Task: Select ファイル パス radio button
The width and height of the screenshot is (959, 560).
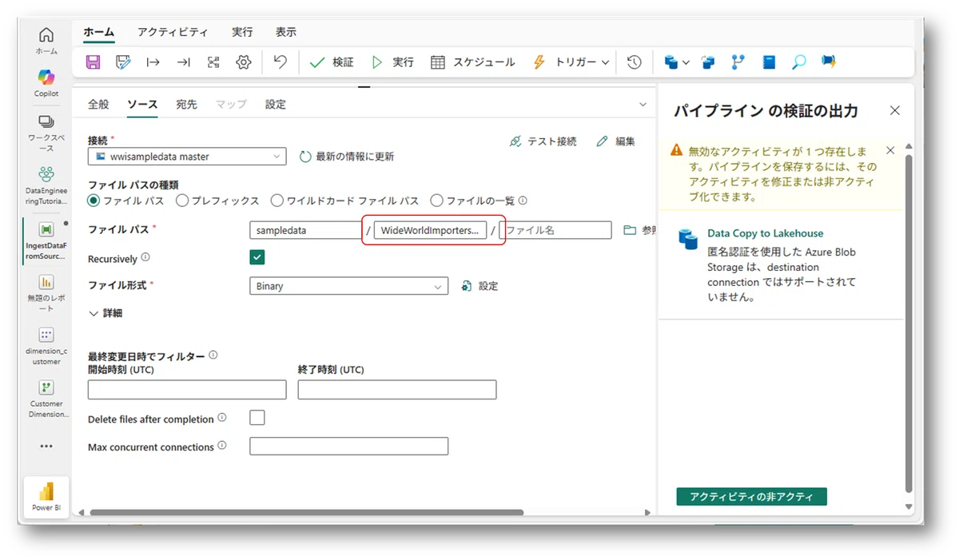Action: pyautogui.click(x=94, y=201)
